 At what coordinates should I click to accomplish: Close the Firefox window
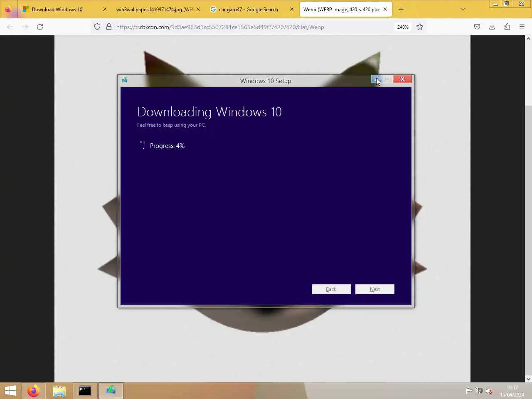point(522,4)
